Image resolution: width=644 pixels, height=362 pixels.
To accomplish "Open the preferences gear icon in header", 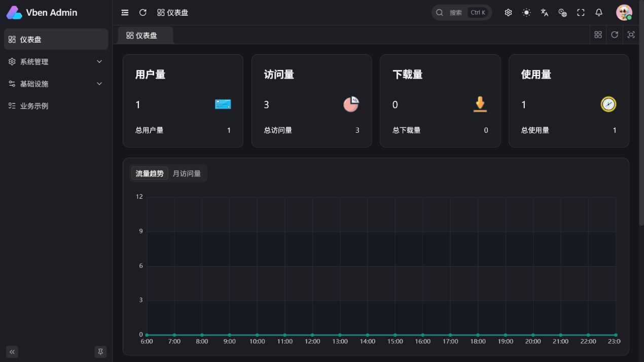I will tap(508, 13).
